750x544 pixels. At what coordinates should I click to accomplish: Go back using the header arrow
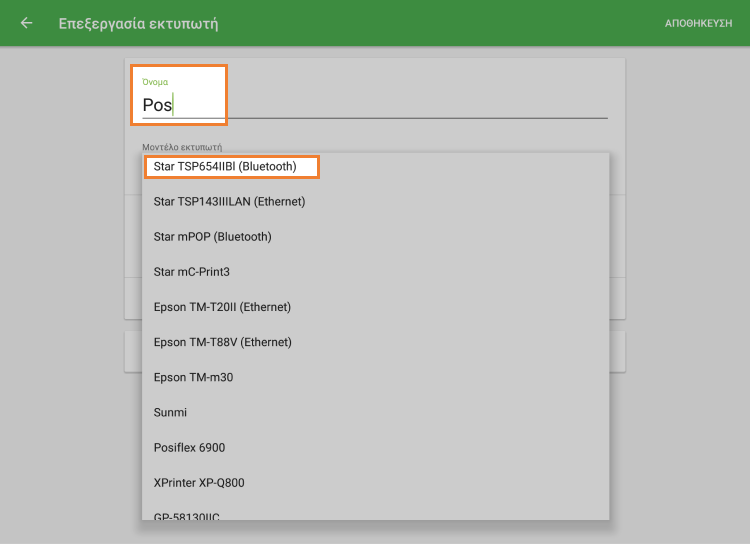[x=26, y=23]
